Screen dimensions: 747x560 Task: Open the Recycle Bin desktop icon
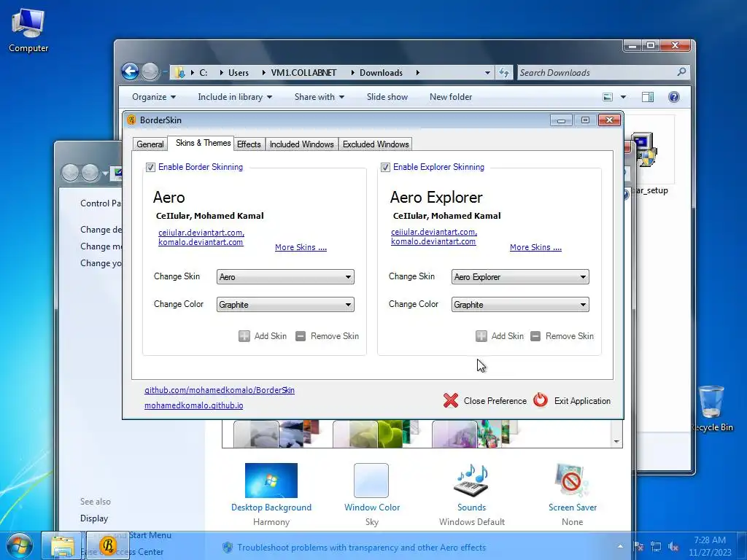tap(712, 408)
